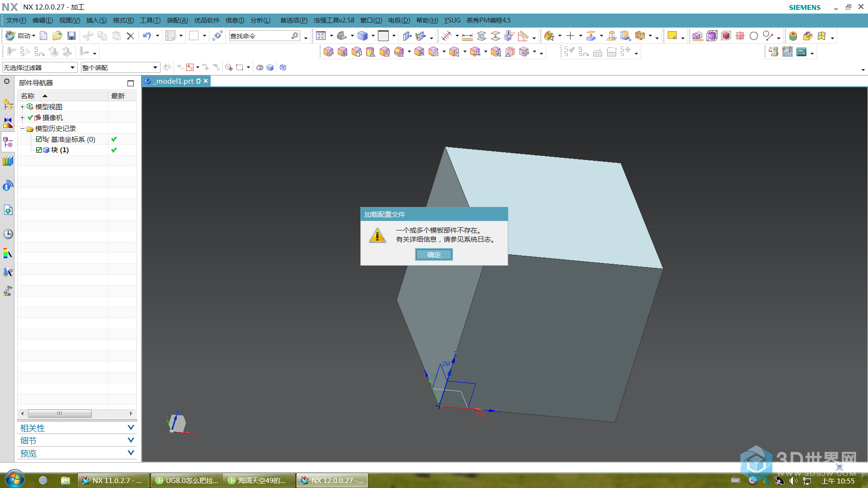This screenshot has width=868, height=488.
Task: Open the 编辑(E) menu
Action: coord(42,20)
